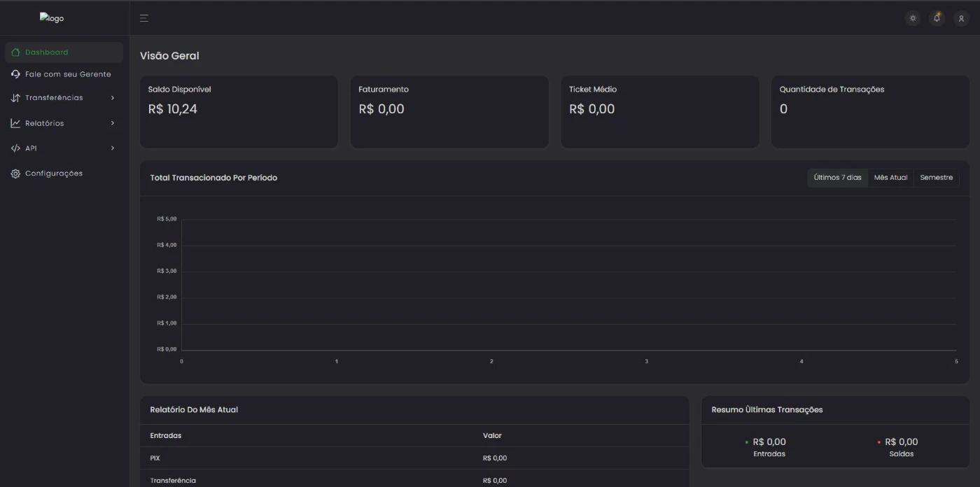Click the hamburger menu icon
Image resolution: width=980 pixels, height=487 pixels.
tap(144, 18)
